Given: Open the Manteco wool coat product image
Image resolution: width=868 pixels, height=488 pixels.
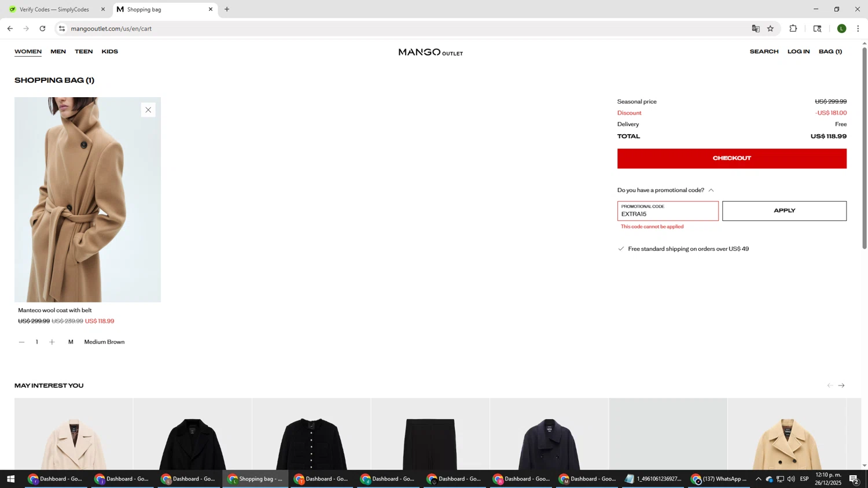Looking at the screenshot, I should [87, 199].
